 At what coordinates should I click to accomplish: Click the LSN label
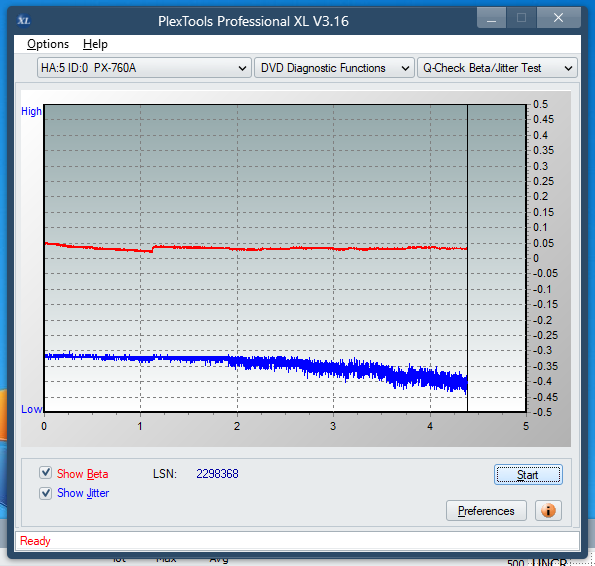tap(165, 474)
